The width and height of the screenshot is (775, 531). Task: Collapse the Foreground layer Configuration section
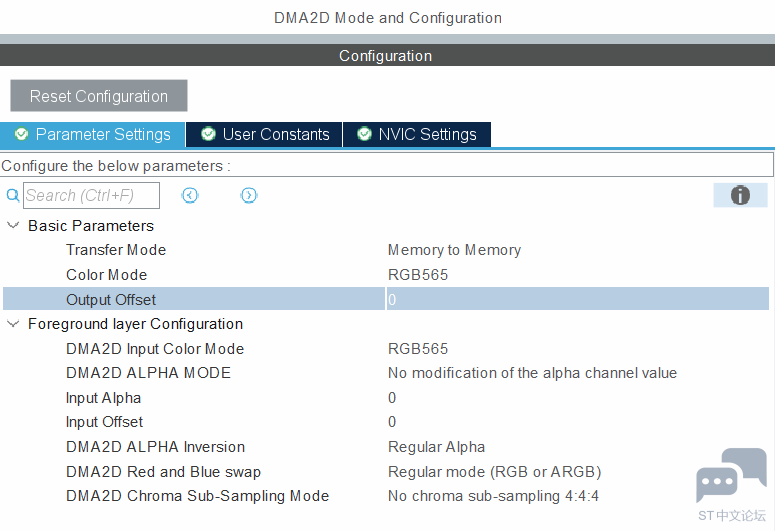coord(13,324)
